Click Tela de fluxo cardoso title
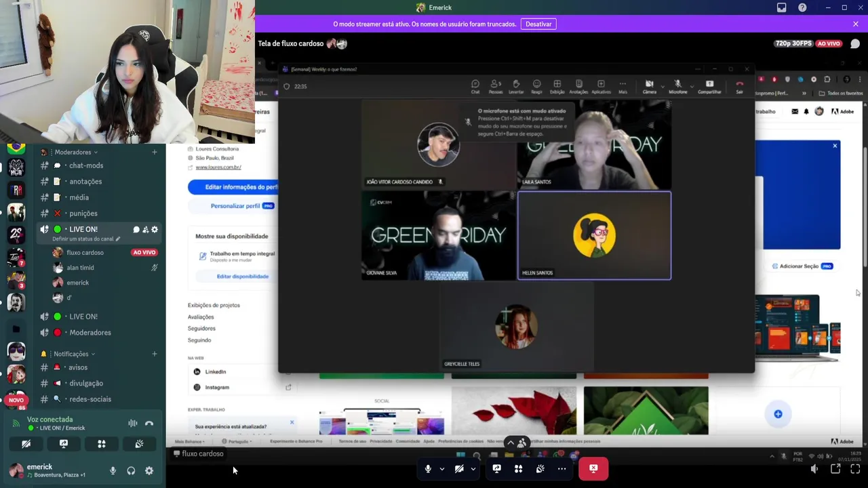This screenshot has height=488, width=868. click(291, 43)
